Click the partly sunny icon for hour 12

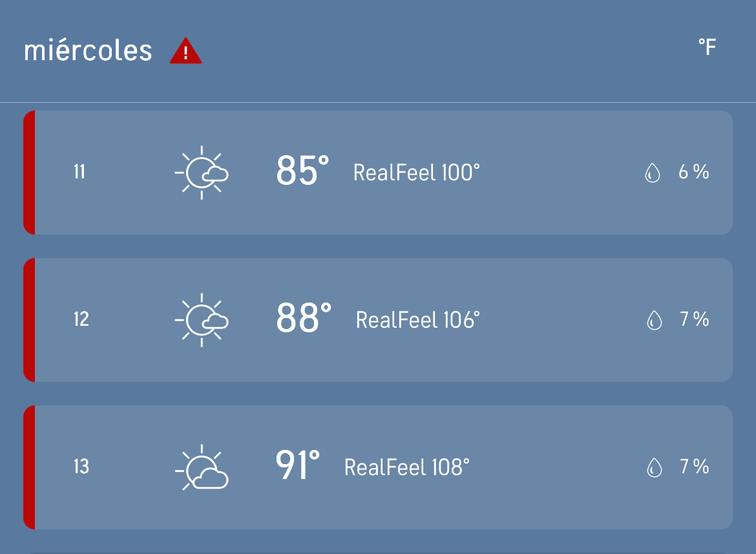pyautogui.click(x=202, y=320)
